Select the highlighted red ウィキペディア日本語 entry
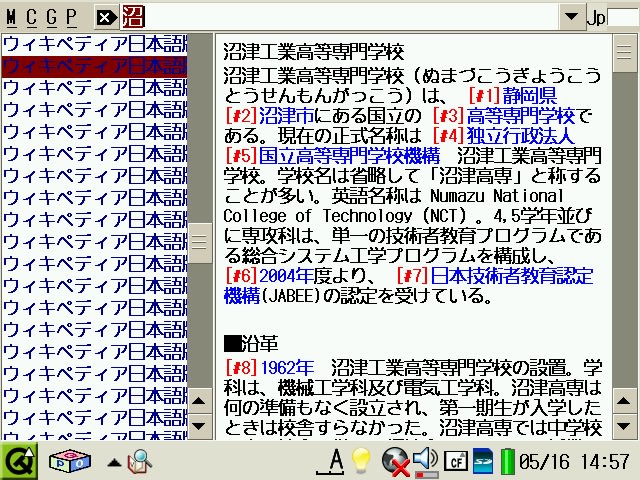The image size is (640, 480). click(95, 67)
